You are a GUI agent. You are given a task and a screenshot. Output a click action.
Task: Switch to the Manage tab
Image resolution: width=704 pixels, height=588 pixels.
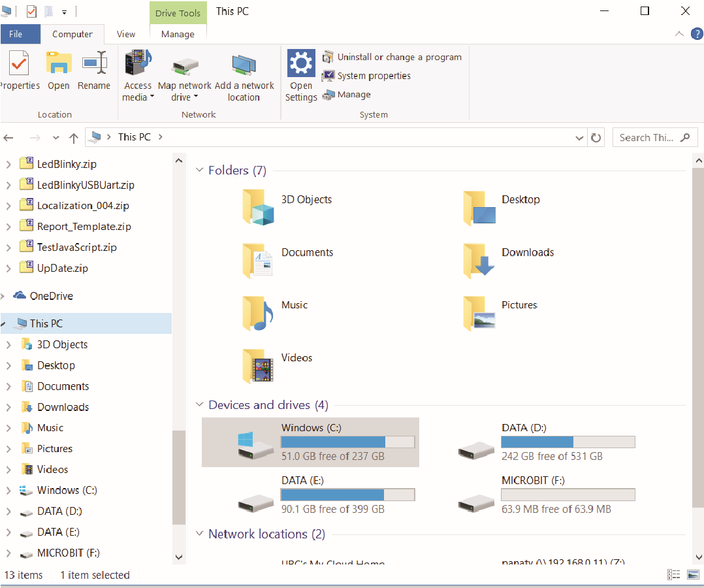click(x=178, y=34)
